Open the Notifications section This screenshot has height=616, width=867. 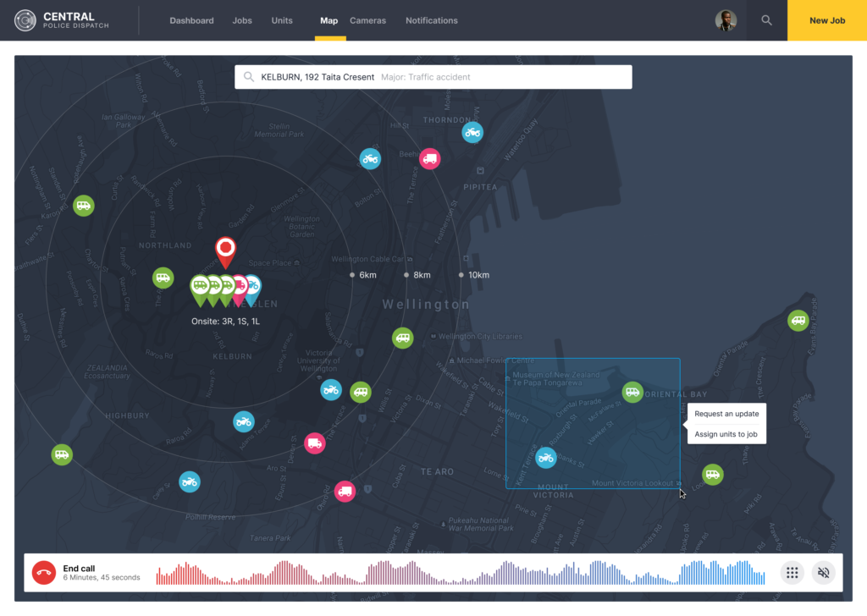(x=432, y=20)
